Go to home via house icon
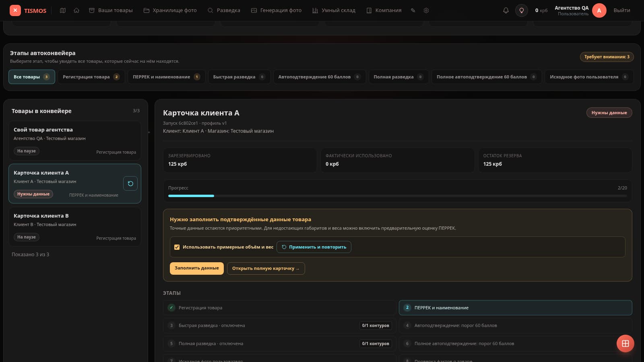 (76, 10)
